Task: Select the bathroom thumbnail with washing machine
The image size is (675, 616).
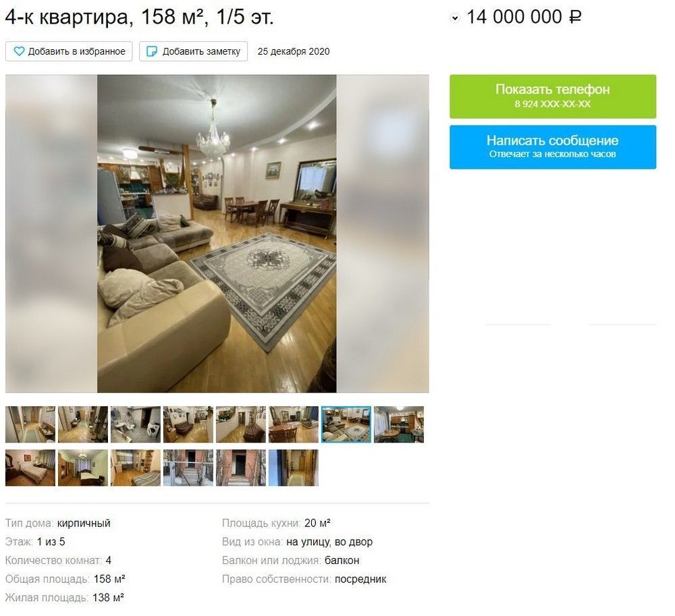Action: coord(136,424)
